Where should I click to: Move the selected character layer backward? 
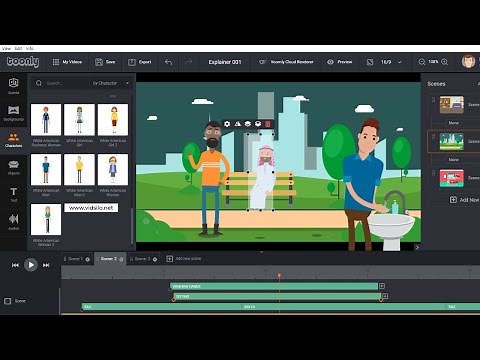click(258, 124)
